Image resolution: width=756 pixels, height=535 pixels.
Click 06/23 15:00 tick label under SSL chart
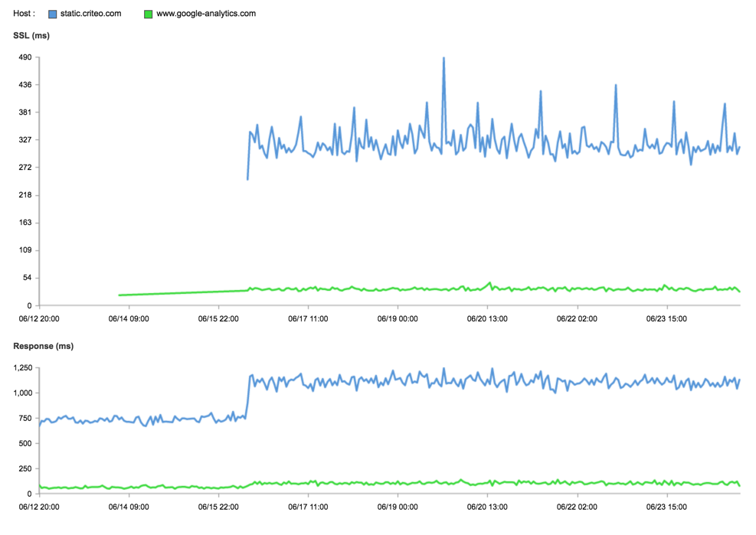667,318
